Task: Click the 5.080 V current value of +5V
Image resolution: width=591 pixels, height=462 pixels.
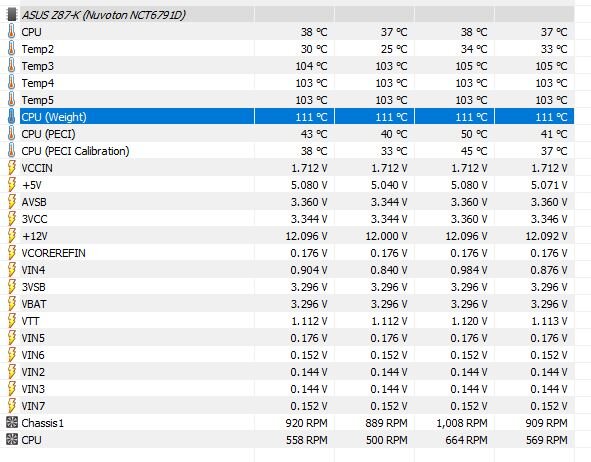Action: coord(309,185)
